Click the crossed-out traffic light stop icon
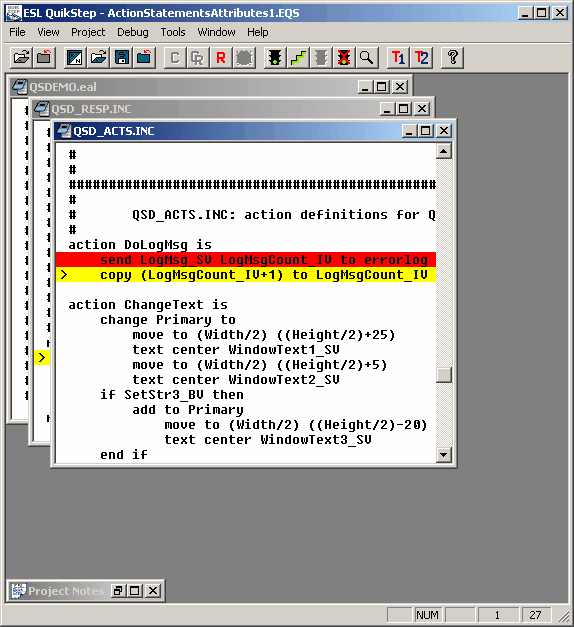Screen dimensions: 574x627 pos(344,58)
